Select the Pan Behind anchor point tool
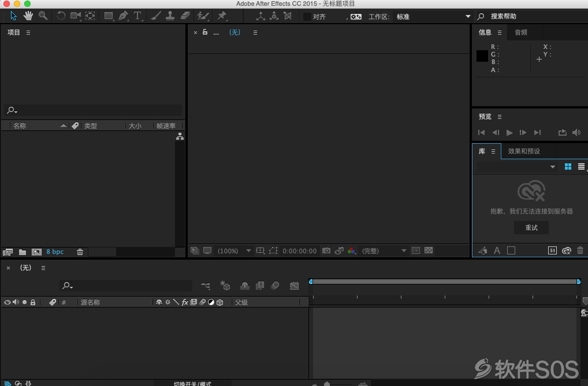Screen dimensions: 588x386 (x=90, y=16)
